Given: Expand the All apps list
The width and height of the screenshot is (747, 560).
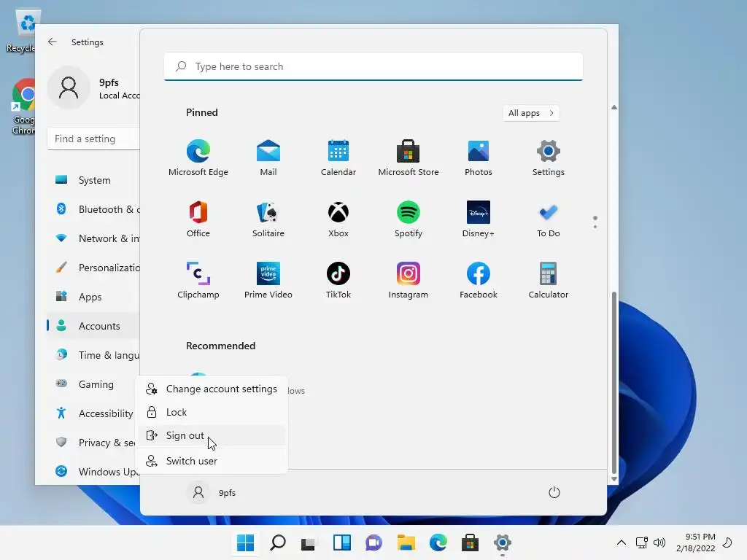Looking at the screenshot, I should (531, 113).
